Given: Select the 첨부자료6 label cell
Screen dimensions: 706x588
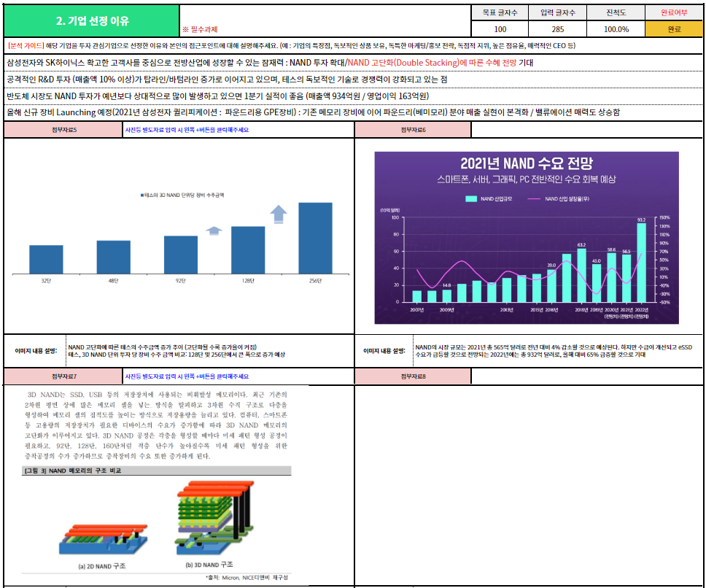Looking at the screenshot, I should (413, 130).
